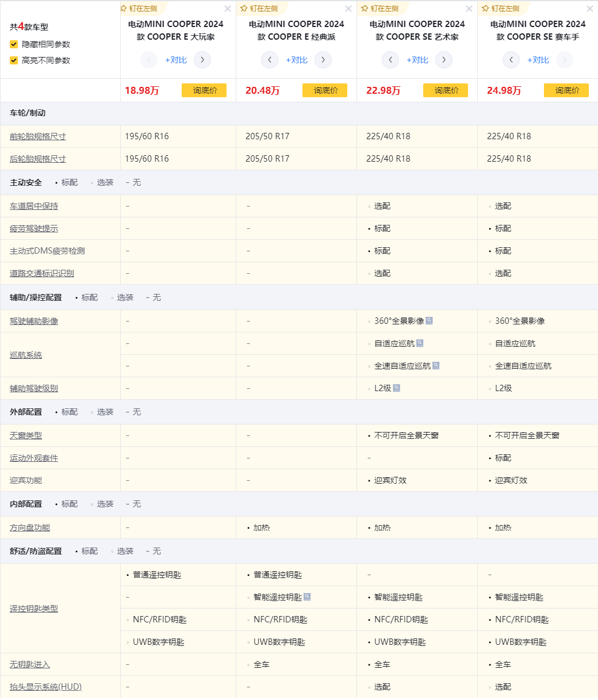Open 方向盘功能 parameter explanation
Image resolution: width=598 pixels, height=700 pixels.
(x=30, y=527)
